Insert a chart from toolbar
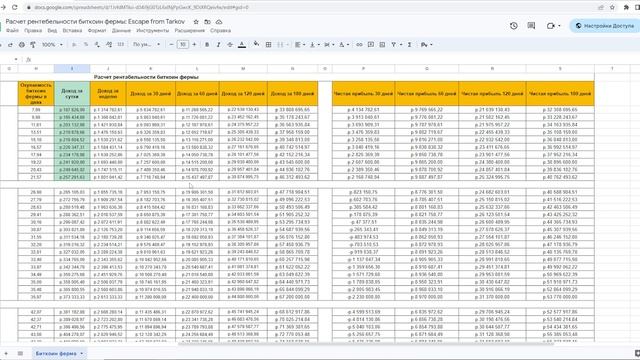The height and width of the screenshot is (360, 640). pyautogui.click(x=382, y=44)
